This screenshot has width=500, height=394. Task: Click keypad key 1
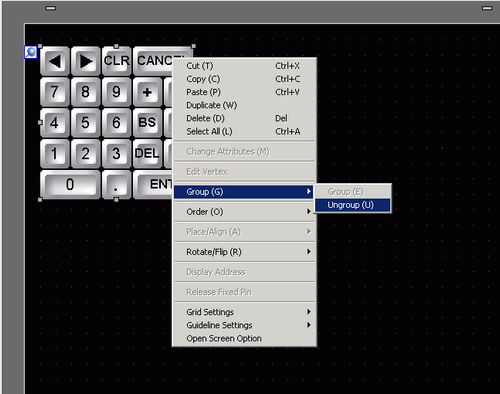[x=55, y=153]
